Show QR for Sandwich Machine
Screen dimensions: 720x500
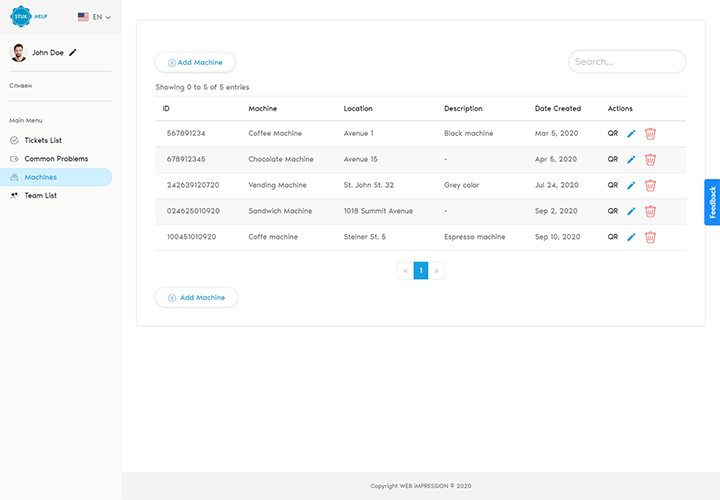coord(613,211)
